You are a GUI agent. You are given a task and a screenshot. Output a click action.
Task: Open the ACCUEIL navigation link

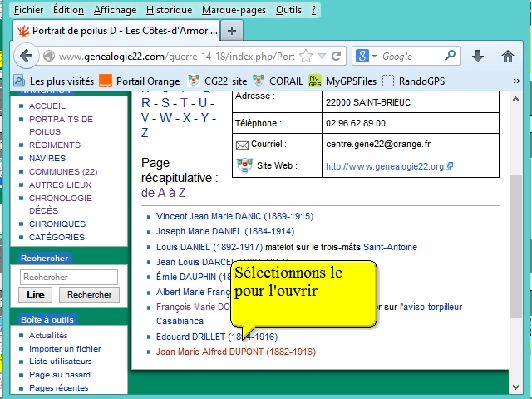point(47,106)
